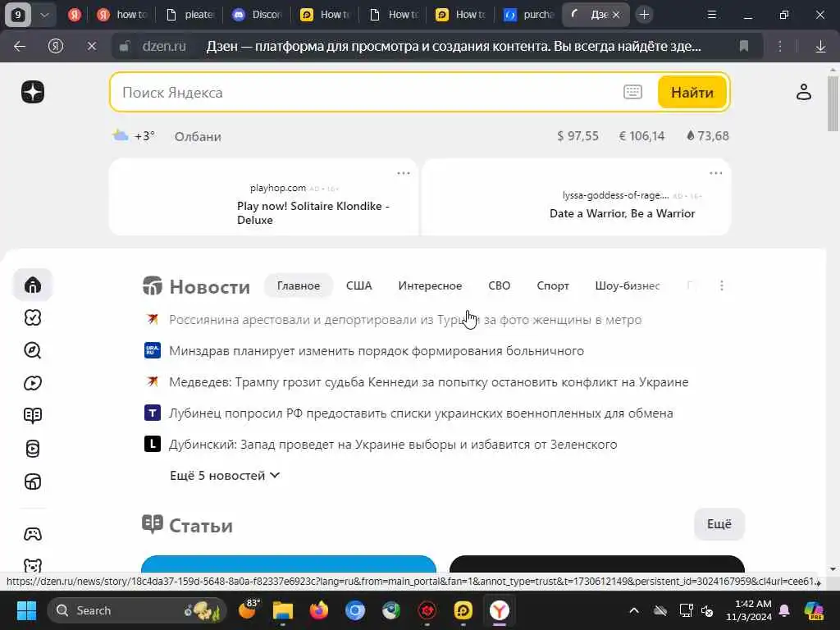The height and width of the screenshot is (630, 840).
Task: Expand the tab groups dropdown arrow
Action: click(45, 15)
